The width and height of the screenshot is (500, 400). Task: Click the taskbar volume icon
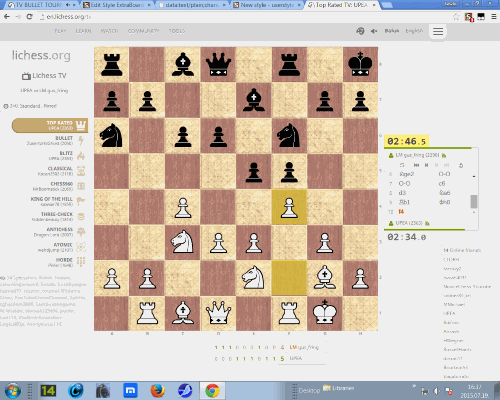[x=436, y=391]
